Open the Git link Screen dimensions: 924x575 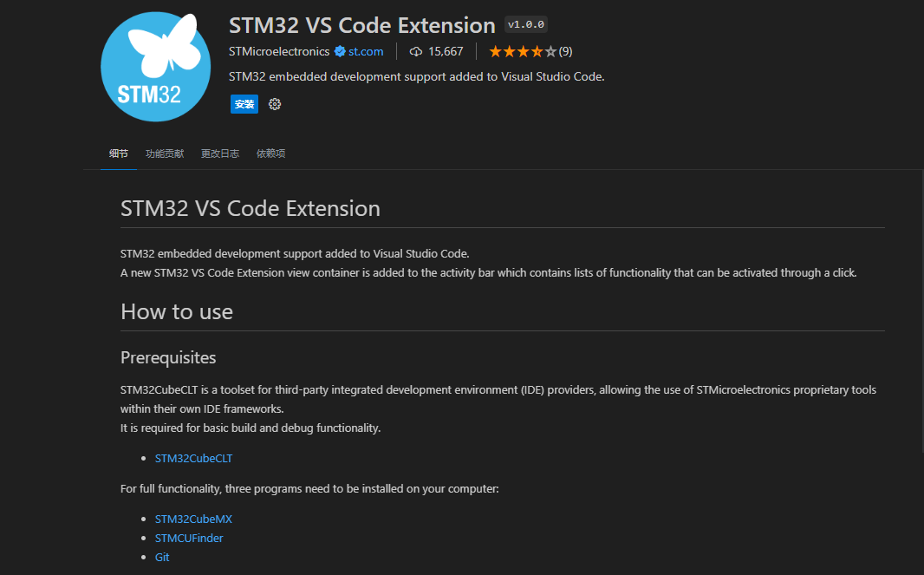(x=162, y=557)
